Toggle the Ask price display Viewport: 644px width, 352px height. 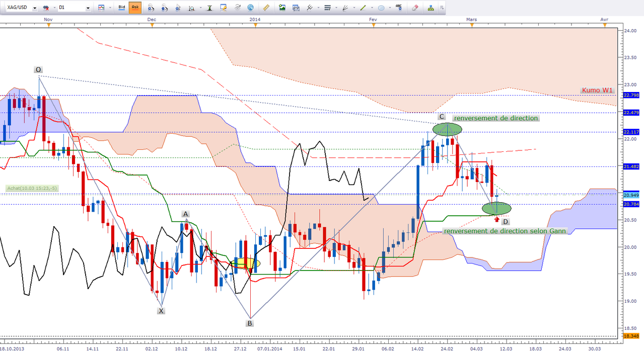[135, 8]
